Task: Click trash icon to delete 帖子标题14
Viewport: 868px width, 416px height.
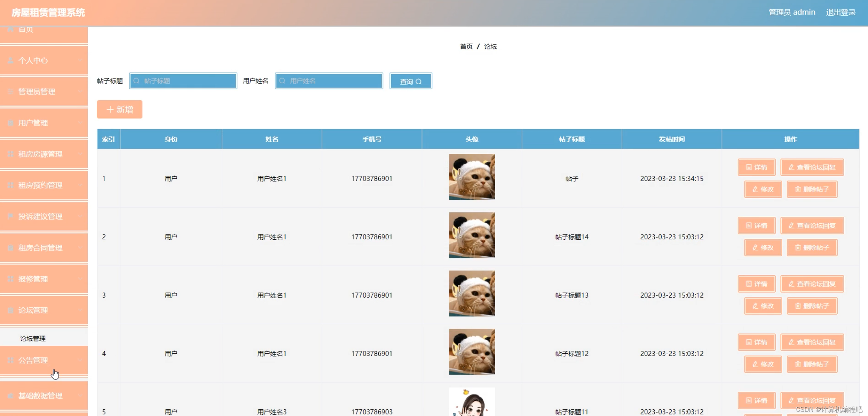Action: tap(798, 248)
